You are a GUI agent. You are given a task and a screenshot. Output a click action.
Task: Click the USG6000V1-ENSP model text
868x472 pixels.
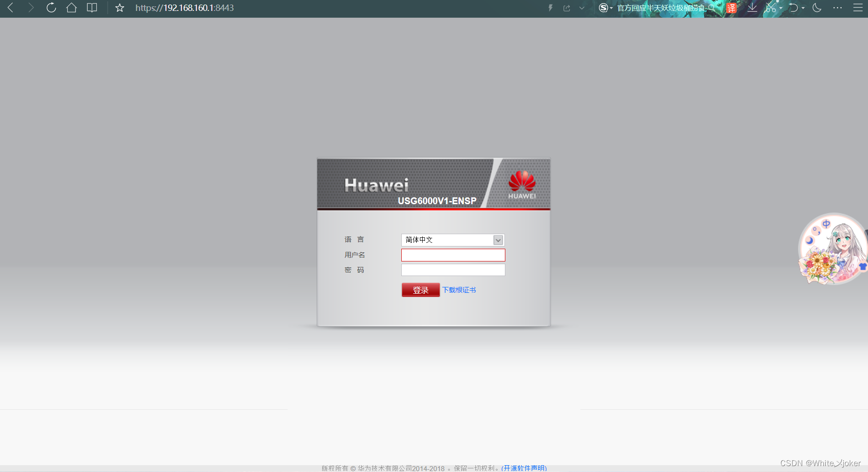point(437,201)
